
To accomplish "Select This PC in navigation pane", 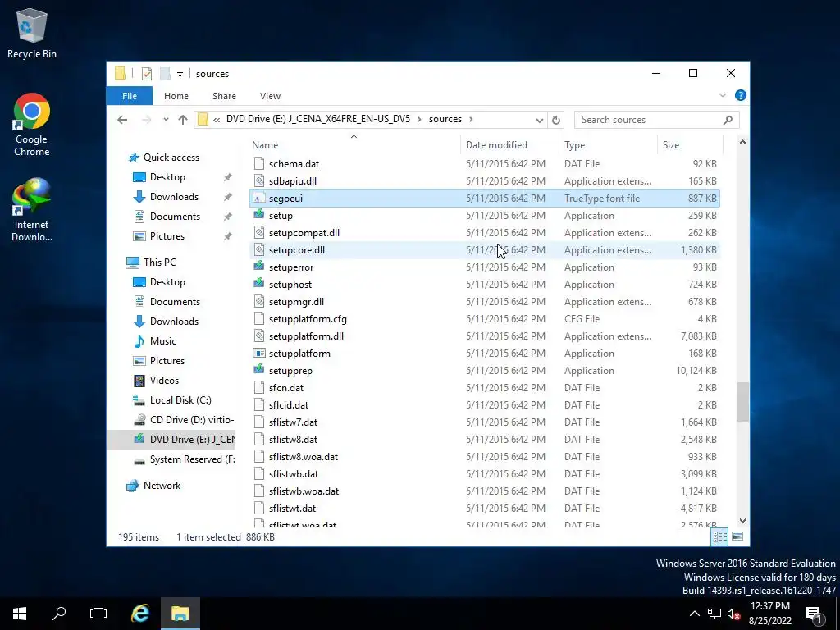I will click(159, 262).
